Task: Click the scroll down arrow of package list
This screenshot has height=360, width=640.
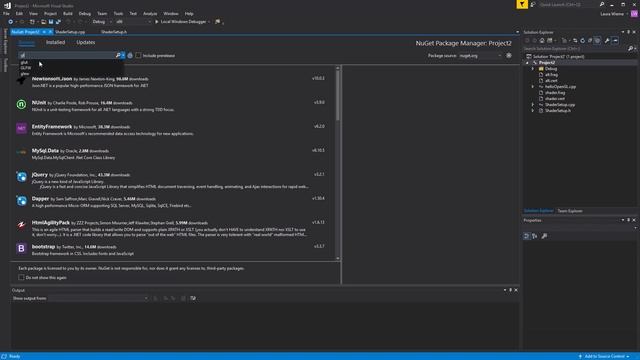Action: (338, 258)
